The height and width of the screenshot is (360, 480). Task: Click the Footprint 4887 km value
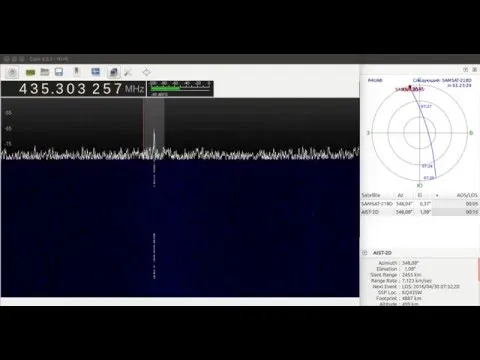tap(412, 298)
